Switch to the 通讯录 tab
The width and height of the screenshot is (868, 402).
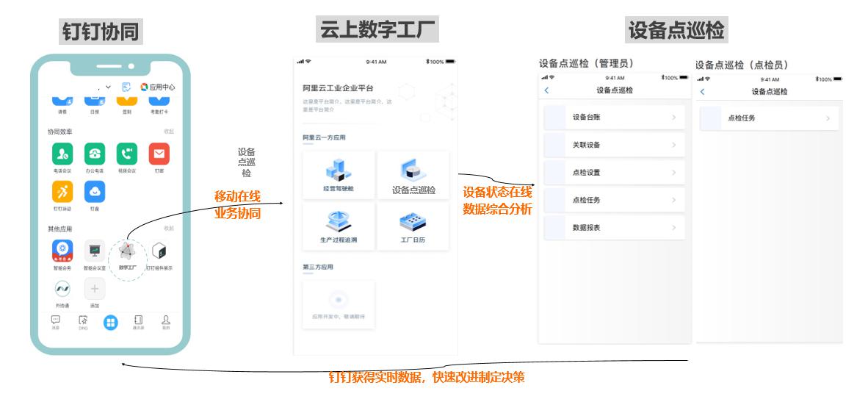(138, 323)
